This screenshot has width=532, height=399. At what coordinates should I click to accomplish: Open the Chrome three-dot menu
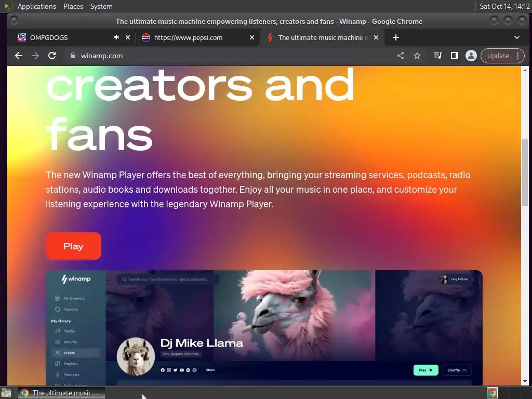click(x=518, y=56)
